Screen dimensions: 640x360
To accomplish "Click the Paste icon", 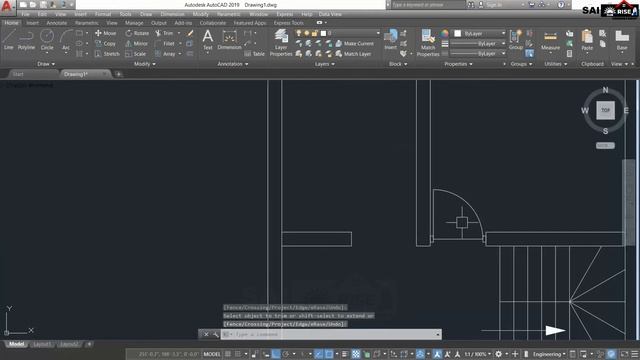I will [x=587, y=40].
